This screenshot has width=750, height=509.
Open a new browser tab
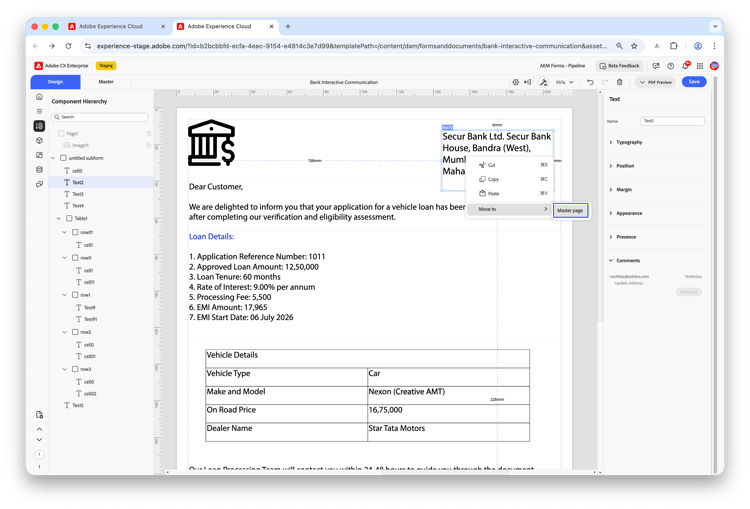288,27
